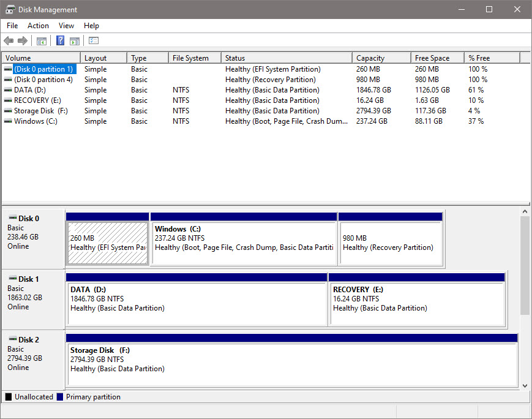Select the RECOVERY (E:) partition block on Disk 1
The height and width of the screenshot is (419, 532).
click(417, 300)
